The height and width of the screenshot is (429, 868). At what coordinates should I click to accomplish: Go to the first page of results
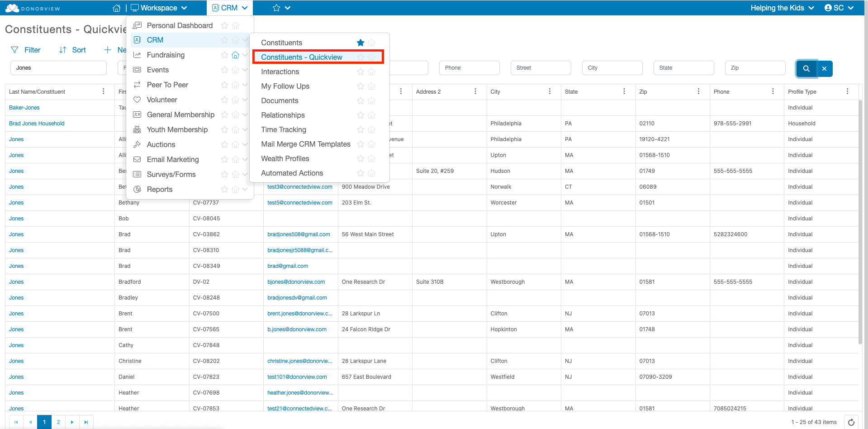(x=16, y=422)
